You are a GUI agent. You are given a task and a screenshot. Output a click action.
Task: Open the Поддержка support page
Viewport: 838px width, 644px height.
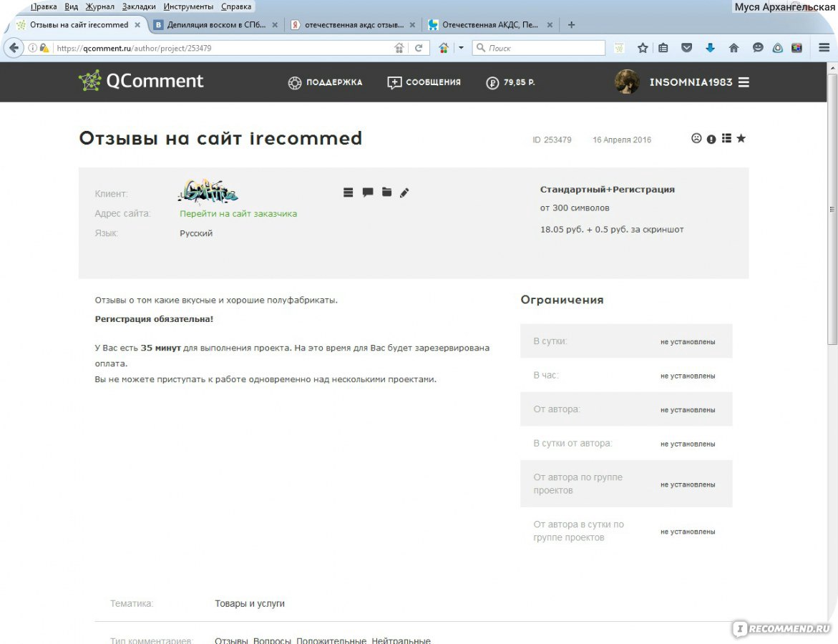pos(325,82)
